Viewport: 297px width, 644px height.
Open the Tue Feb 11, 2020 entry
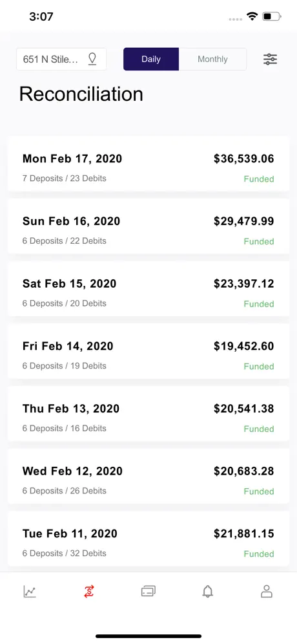[148, 539]
